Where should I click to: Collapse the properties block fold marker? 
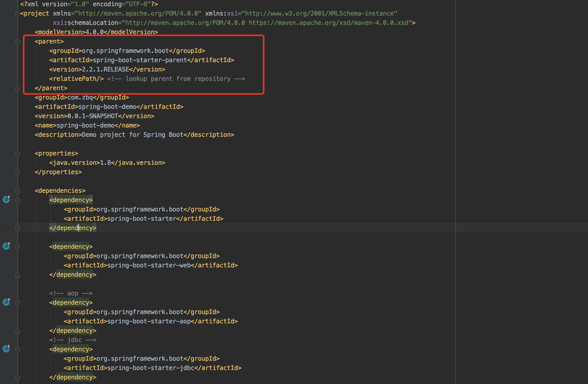[18, 153]
